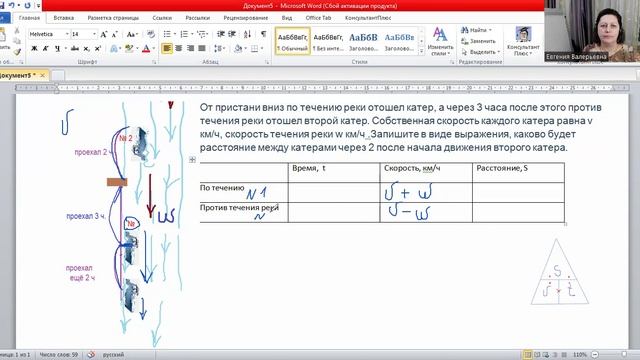Open borders button
Screen dimensions: 640x360
coord(254,49)
